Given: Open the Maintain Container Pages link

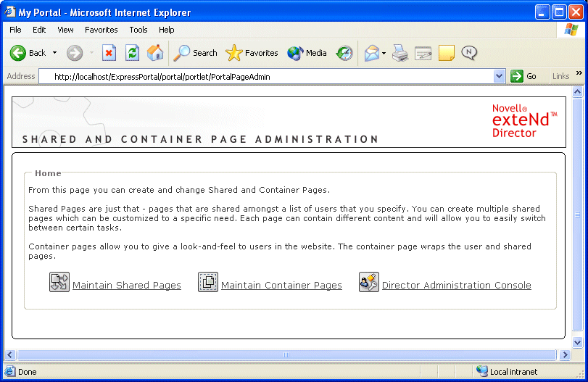Looking at the screenshot, I should click(281, 285).
